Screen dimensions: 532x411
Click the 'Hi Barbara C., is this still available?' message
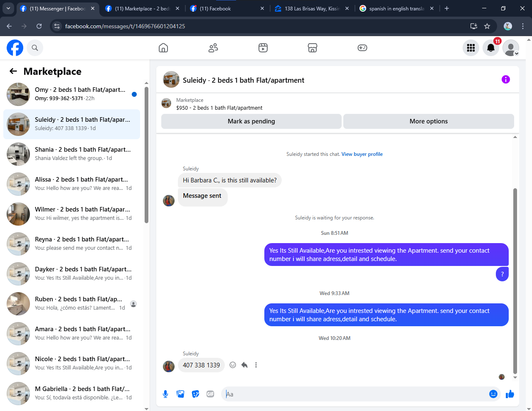tap(229, 180)
